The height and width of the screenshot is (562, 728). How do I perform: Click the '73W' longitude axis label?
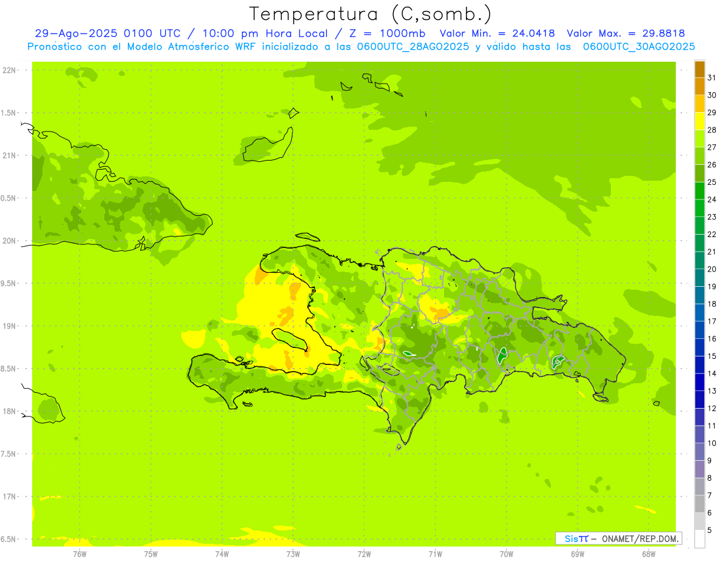(293, 554)
